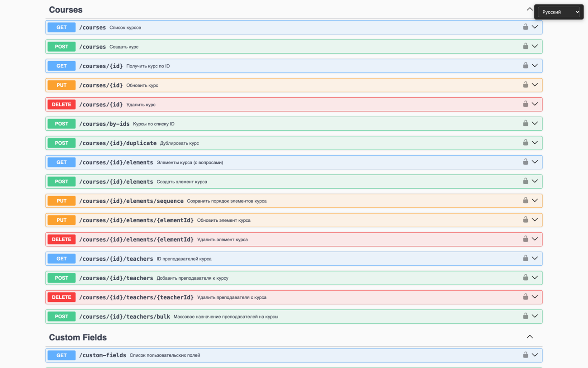Click the /courses/{id}/teachers/{teacherId} path
This screenshot has width=588, height=368.
point(136,297)
